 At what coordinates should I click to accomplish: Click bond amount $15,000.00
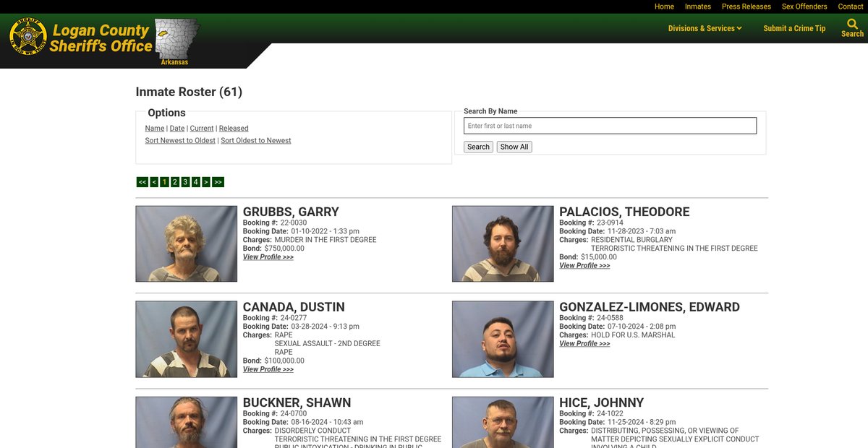pos(599,257)
